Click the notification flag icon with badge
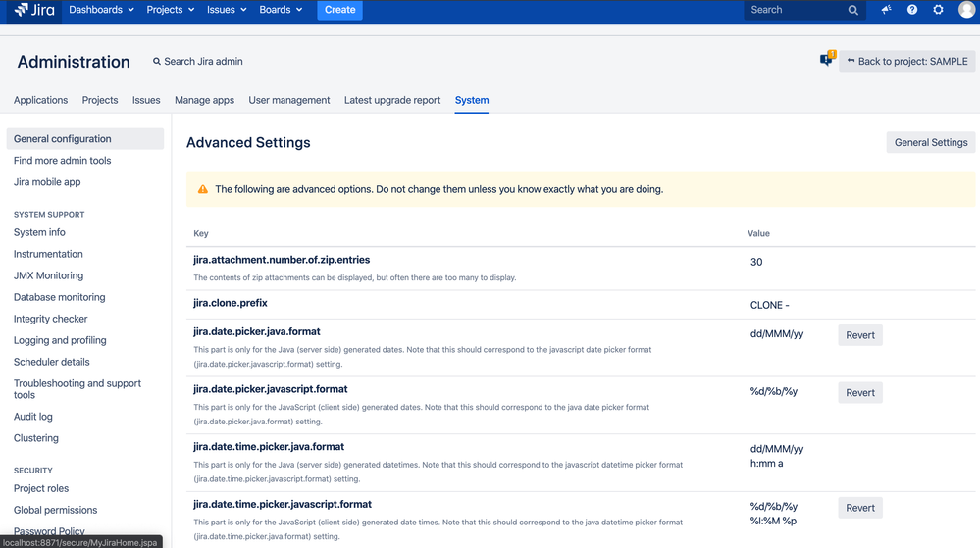This screenshot has height=548, width=980. click(828, 59)
